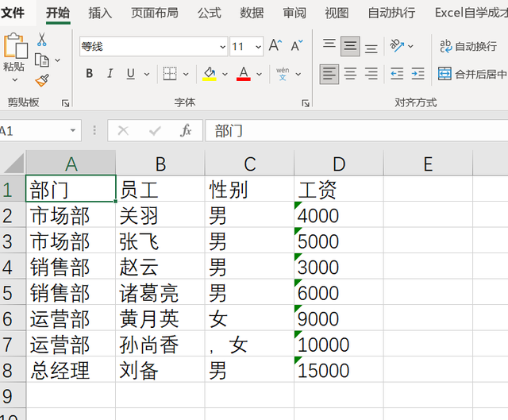Click the insert function fx icon

tap(186, 130)
